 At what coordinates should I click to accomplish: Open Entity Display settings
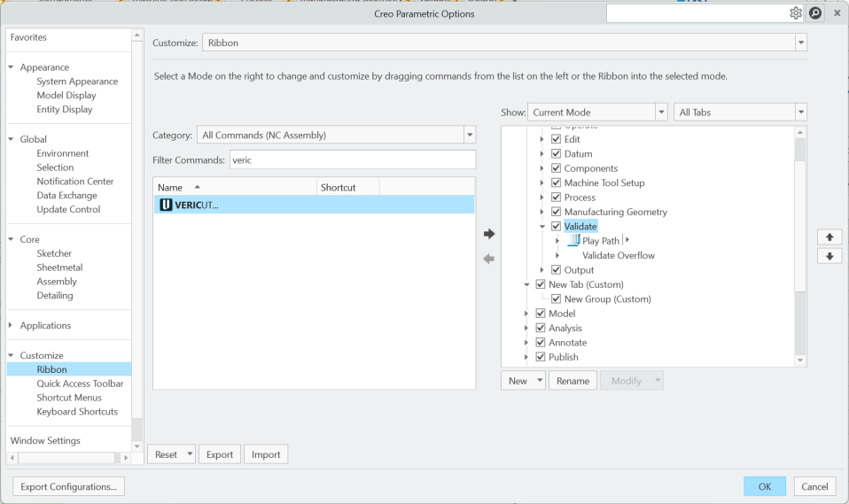pos(65,109)
